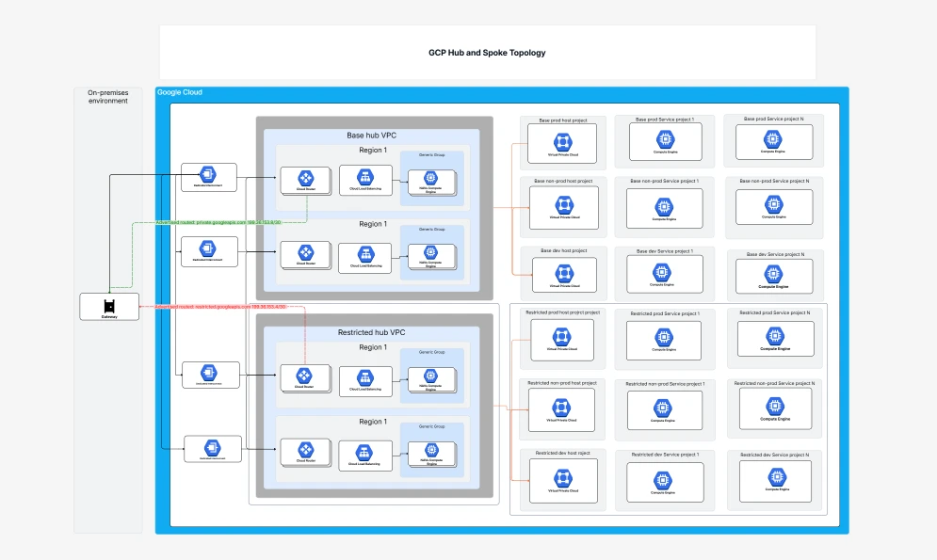Pick the Compute Engine icon in Restricted prod Service project 1

[x=664, y=337]
